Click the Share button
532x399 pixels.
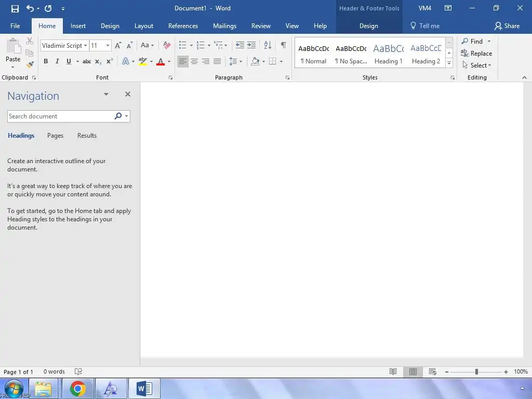pos(507,26)
